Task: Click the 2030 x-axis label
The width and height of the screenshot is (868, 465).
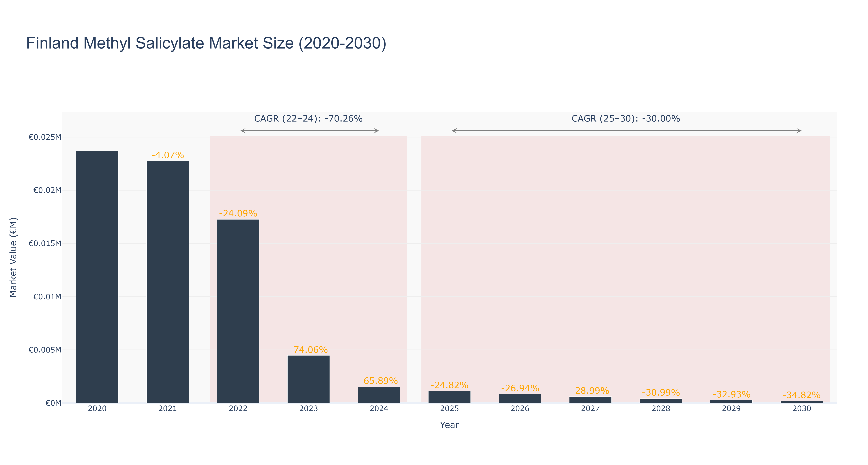Action: (x=802, y=409)
